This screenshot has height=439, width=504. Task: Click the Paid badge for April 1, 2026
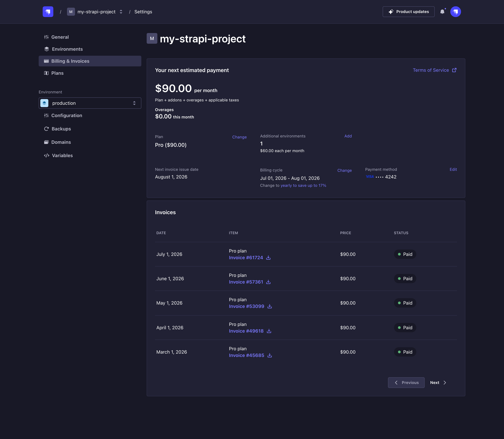coord(405,328)
